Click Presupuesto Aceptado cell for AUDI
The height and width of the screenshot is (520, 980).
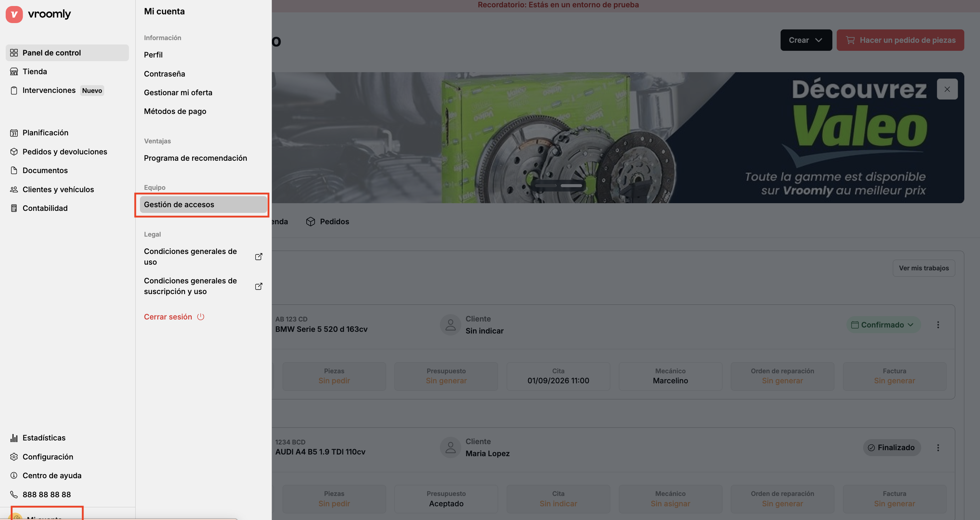tap(446, 499)
